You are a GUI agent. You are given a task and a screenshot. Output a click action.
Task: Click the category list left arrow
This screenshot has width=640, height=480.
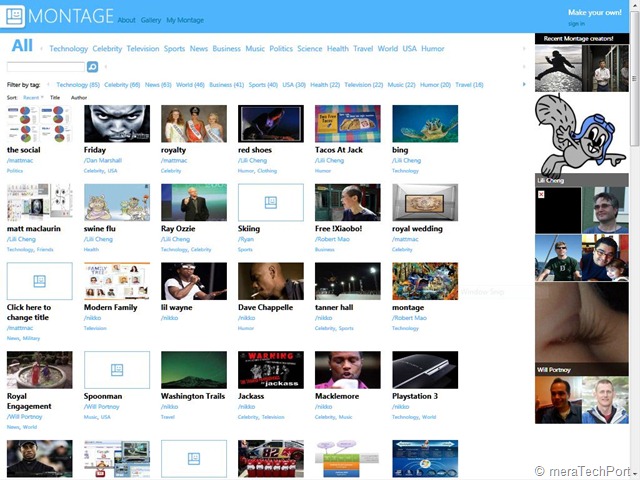coord(41,49)
